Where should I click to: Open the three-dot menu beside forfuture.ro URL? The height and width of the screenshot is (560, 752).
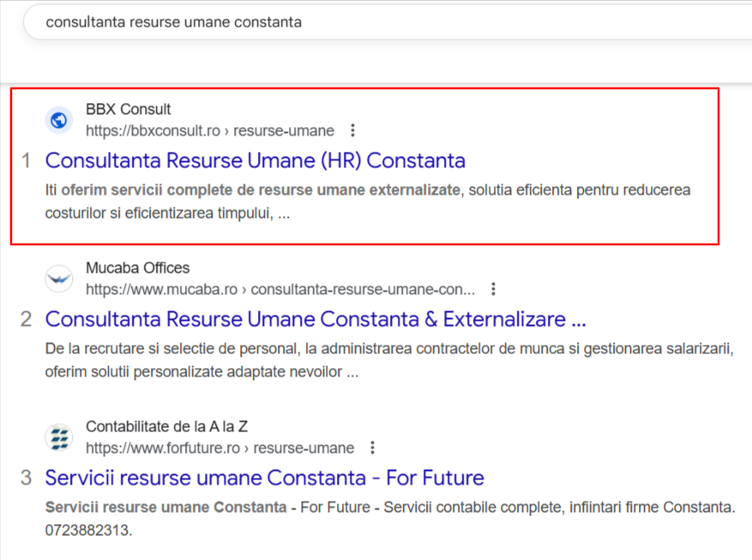372,448
